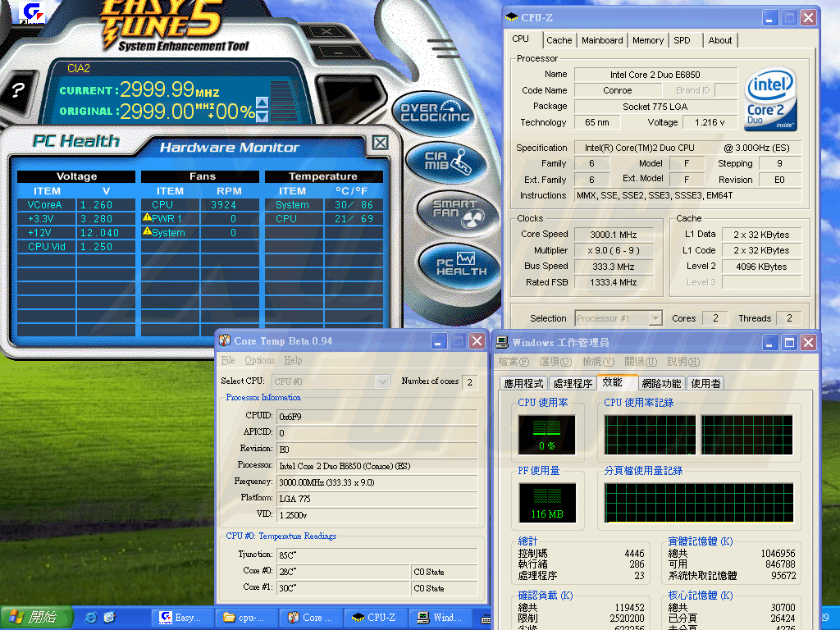The width and height of the screenshot is (840, 630).
Task: Open the File menu in Core Temp
Action: click(228, 360)
